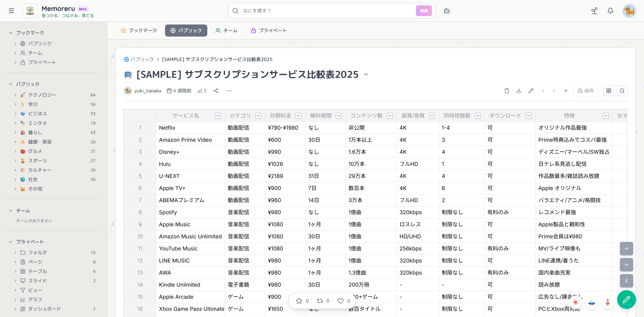Open テーブル item in sidebar
644x317 pixels.
coord(38,271)
